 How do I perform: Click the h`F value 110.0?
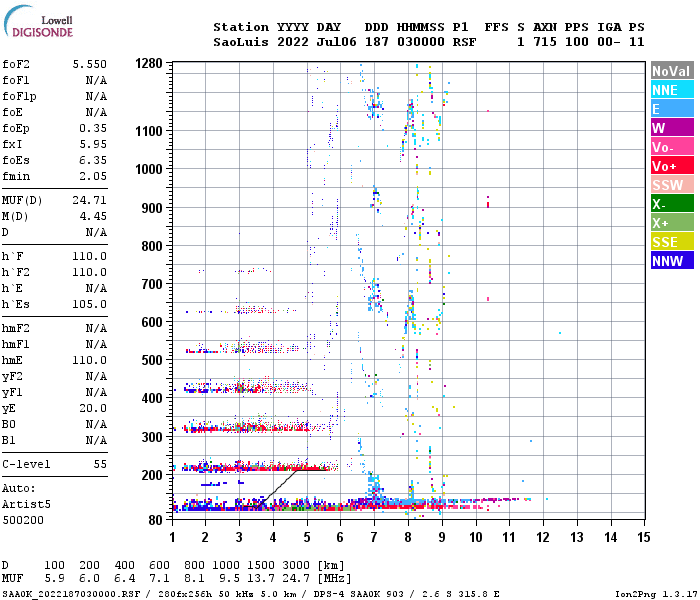(x=90, y=256)
